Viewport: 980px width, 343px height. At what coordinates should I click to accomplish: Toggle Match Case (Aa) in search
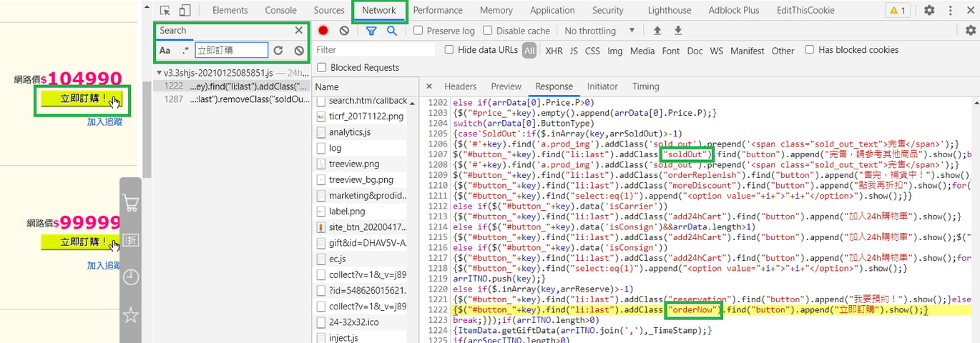tap(165, 50)
